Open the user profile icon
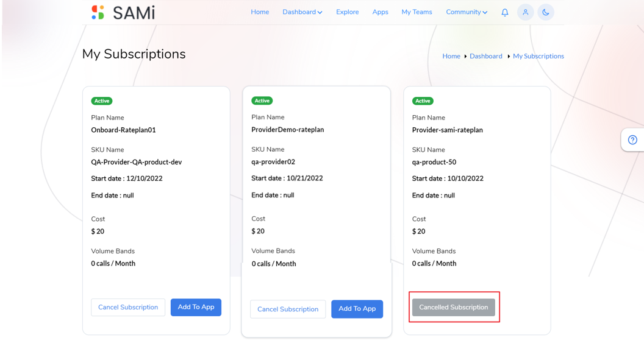Viewport: 644px width, 346px height. (x=525, y=12)
